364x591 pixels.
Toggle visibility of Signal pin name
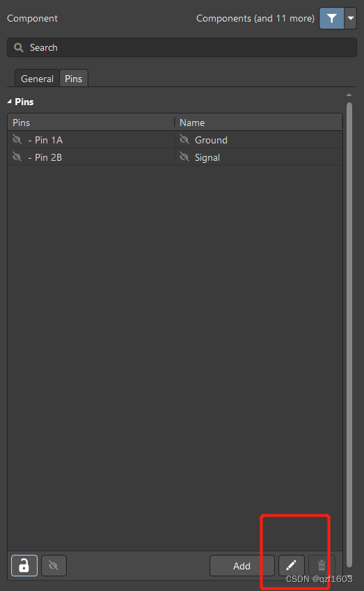click(x=184, y=157)
